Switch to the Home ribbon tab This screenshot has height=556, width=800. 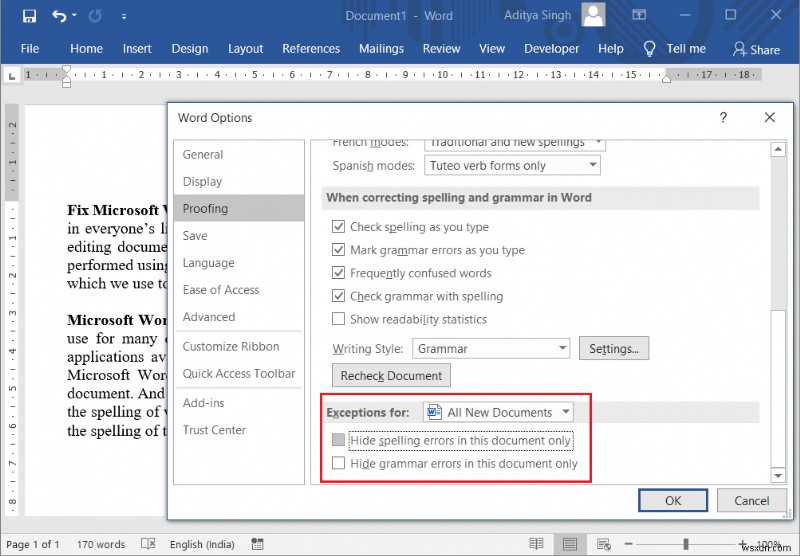pos(86,49)
